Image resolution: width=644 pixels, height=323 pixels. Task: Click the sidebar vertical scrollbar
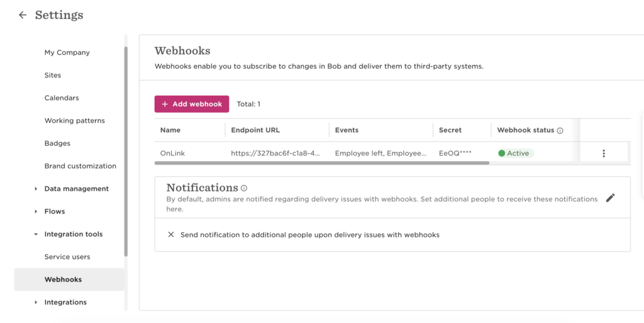pos(126,151)
